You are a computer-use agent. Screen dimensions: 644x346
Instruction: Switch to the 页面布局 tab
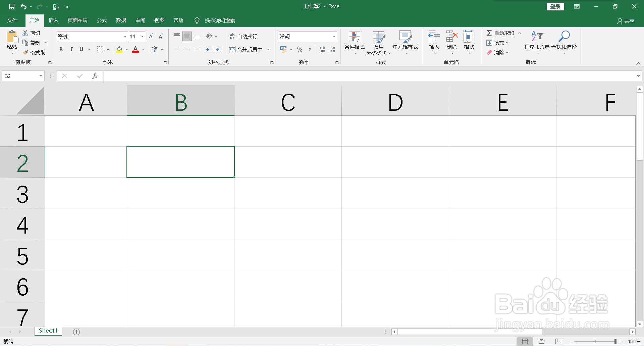point(77,20)
